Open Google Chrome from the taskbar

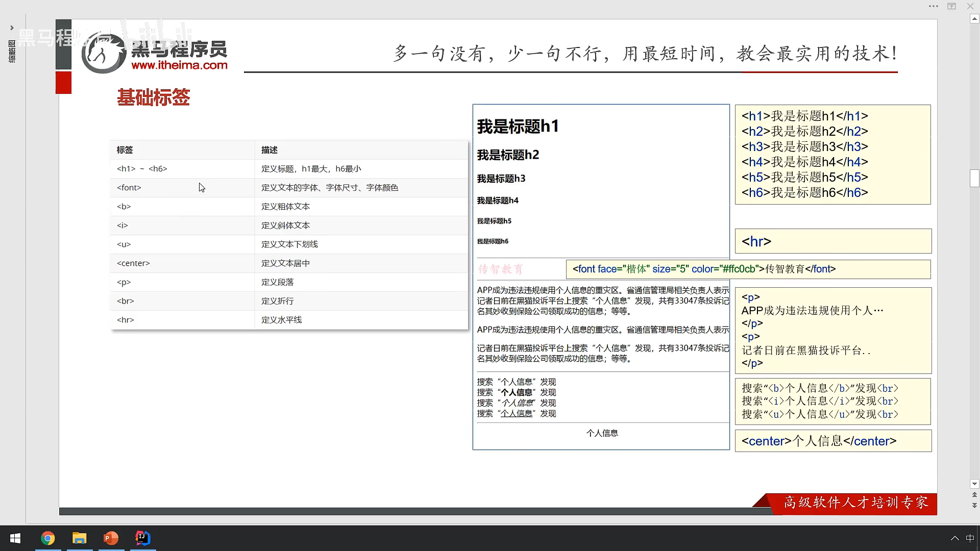coord(48,538)
